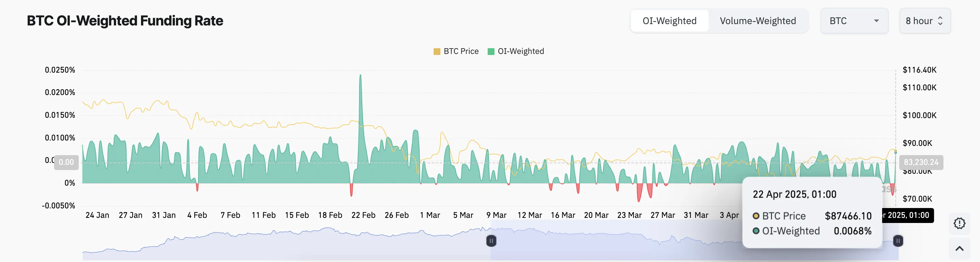Click the gray 0.00 axis value badge
Screen dimensions: 980x262
coord(66,163)
